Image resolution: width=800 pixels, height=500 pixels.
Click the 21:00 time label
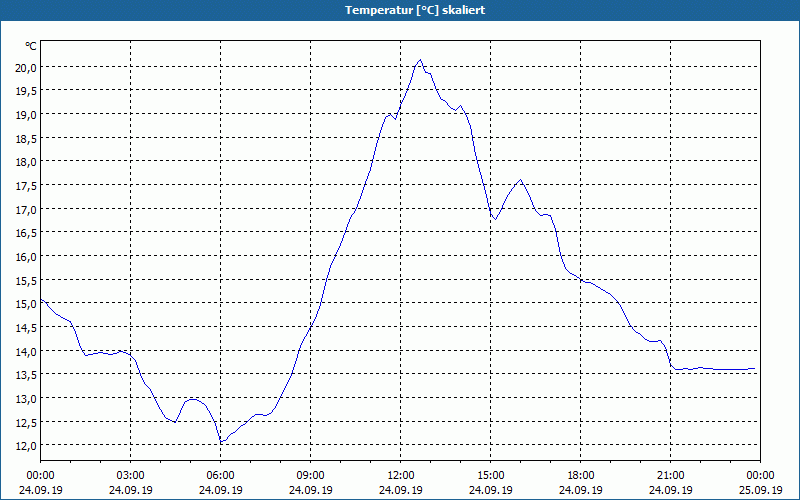pyautogui.click(x=670, y=476)
